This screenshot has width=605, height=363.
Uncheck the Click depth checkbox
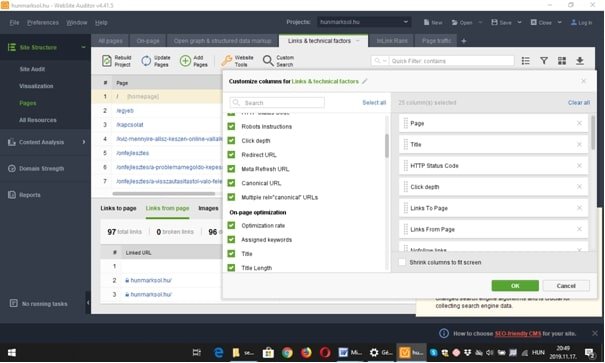232,140
